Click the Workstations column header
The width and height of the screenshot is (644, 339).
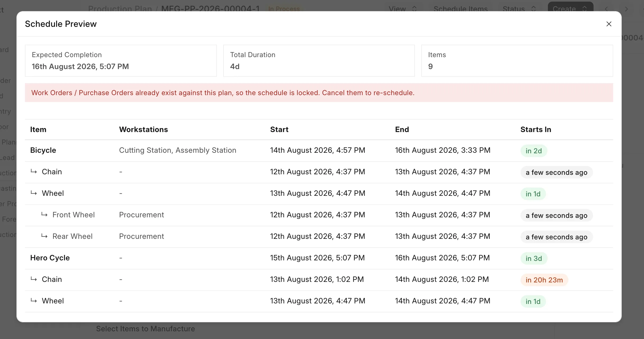(143, 129)
